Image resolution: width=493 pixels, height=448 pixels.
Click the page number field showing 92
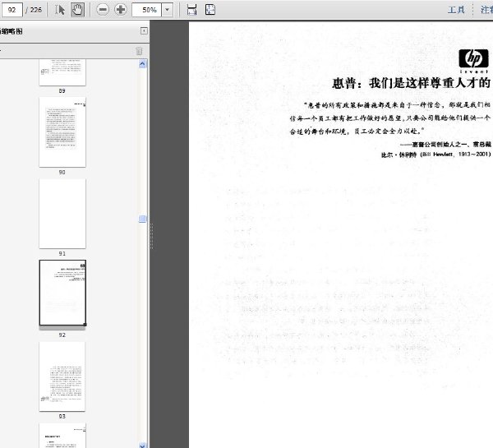point(12,10)
